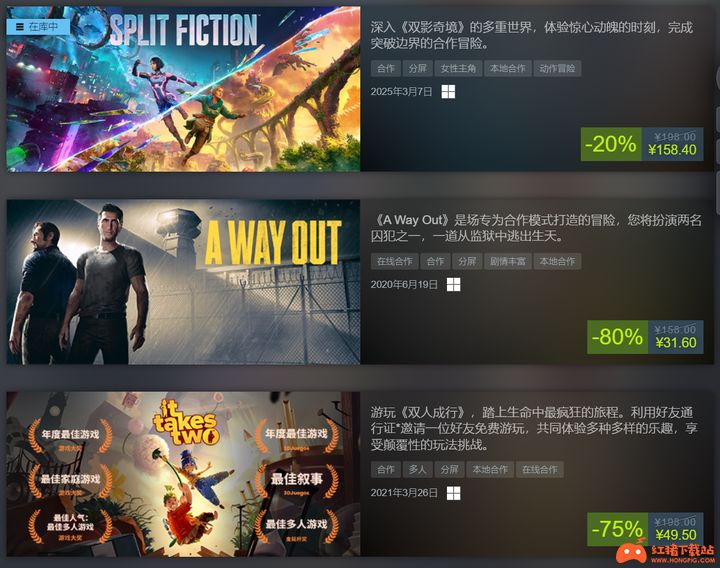Select the 动作冒险 tag

pos(557,68)
